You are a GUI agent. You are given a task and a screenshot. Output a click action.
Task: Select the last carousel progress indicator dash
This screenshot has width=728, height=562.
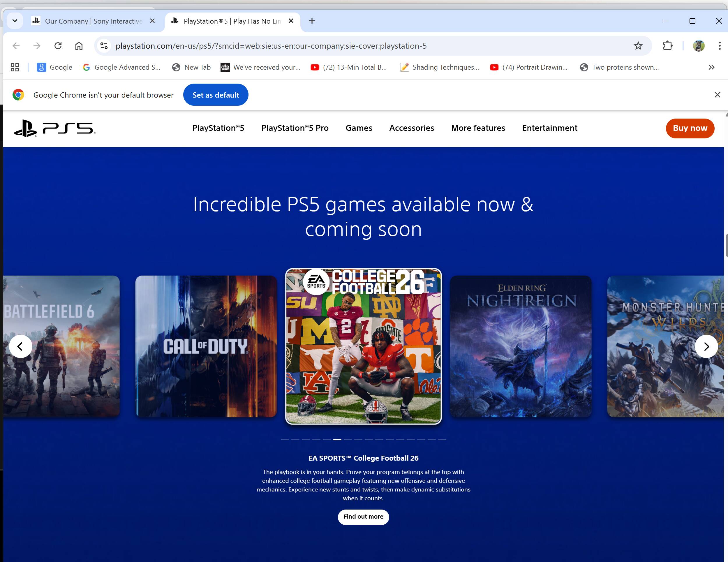[x=442, y=440]
